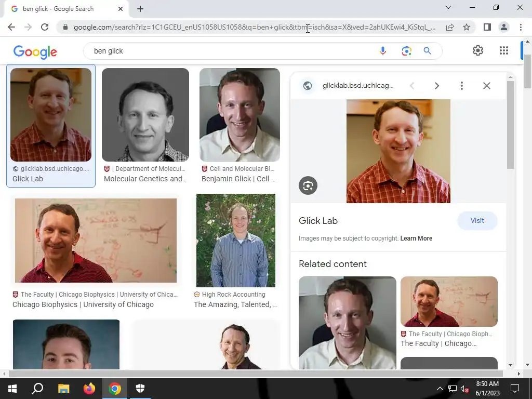Open the tab search chevron in title bar
Screen dimensions: 532x399
pyautogui.click(x=448, y=7)
